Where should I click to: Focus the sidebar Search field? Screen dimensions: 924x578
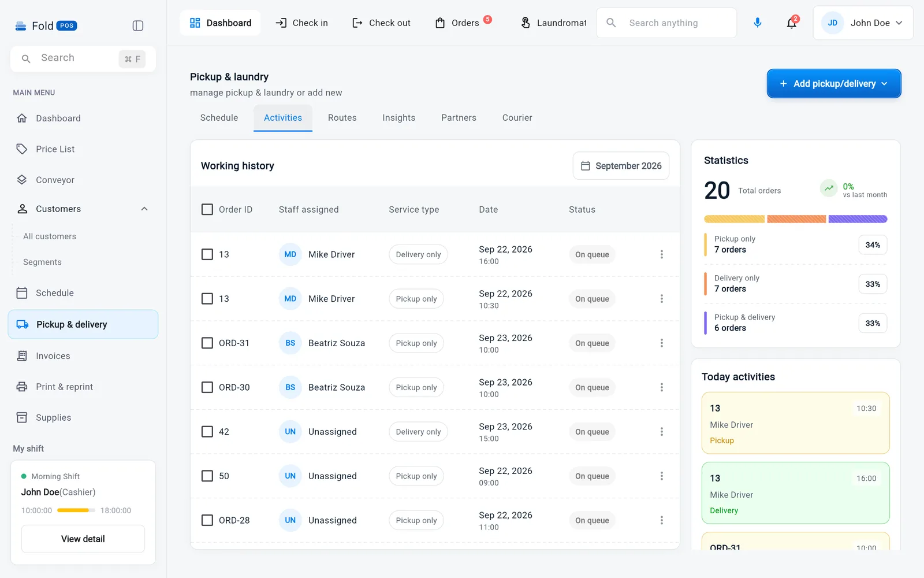[x=83, y=58]
